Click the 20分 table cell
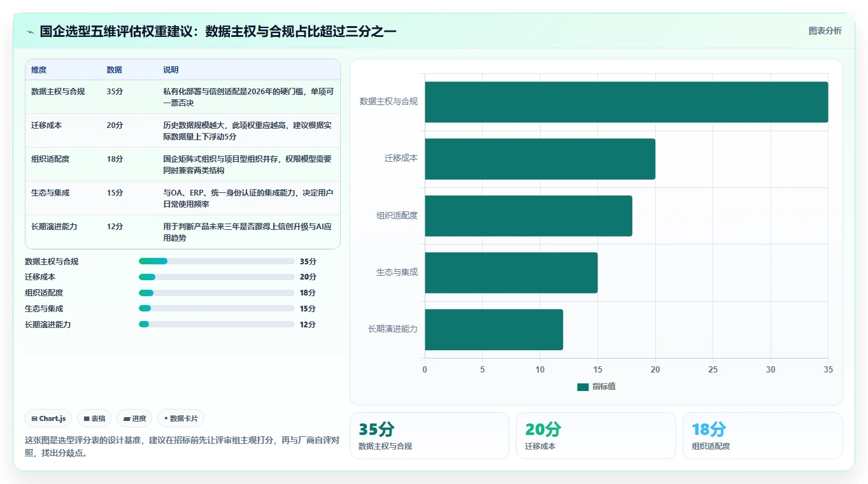Viewport: 868px width, 484px height. coord(115,125)
